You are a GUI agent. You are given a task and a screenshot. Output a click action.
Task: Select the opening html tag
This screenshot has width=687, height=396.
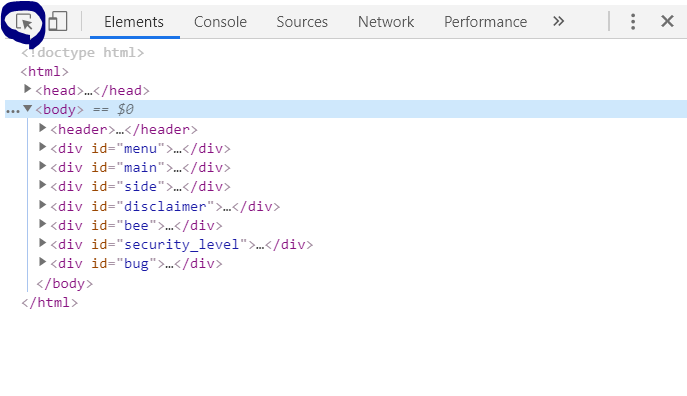point(45,71)
